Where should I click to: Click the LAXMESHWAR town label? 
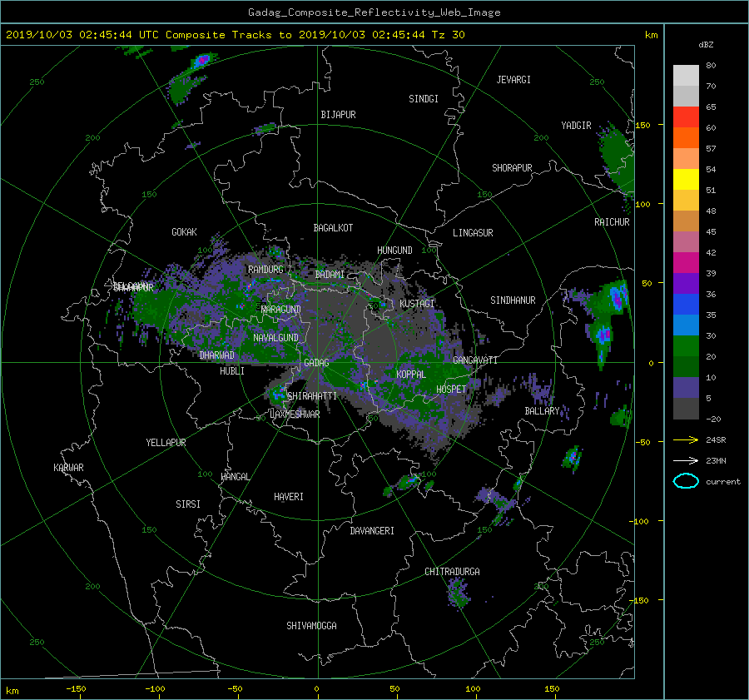point(295,415)
